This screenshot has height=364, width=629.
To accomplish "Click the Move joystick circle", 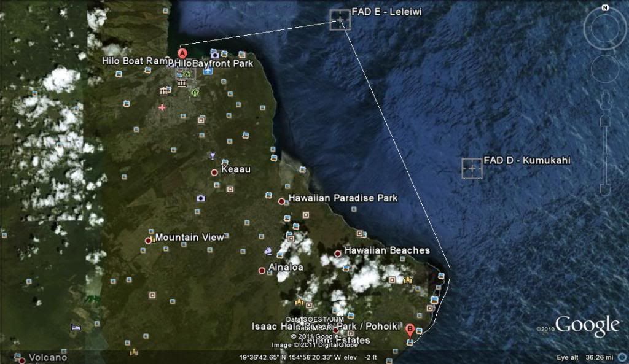I will click(605, 69).
